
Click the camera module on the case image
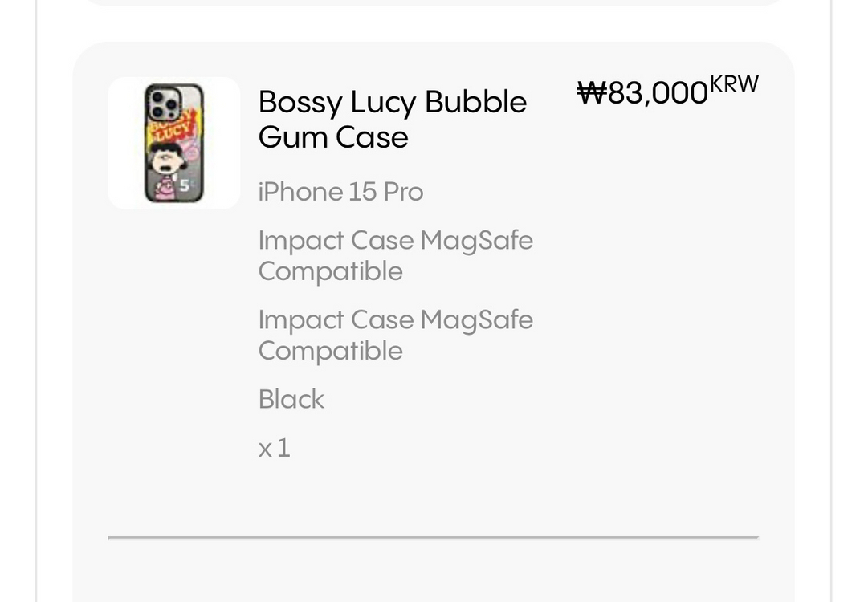164,104
